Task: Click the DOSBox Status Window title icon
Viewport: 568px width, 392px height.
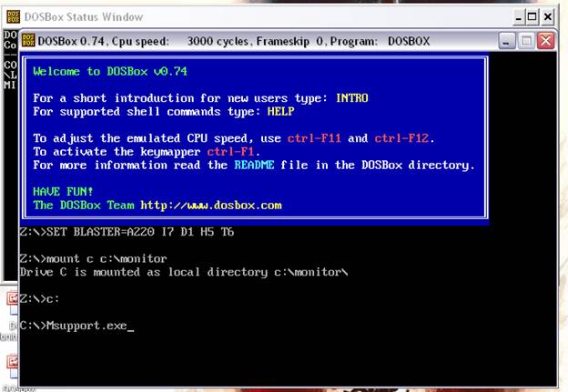Action: click(11, 16)
